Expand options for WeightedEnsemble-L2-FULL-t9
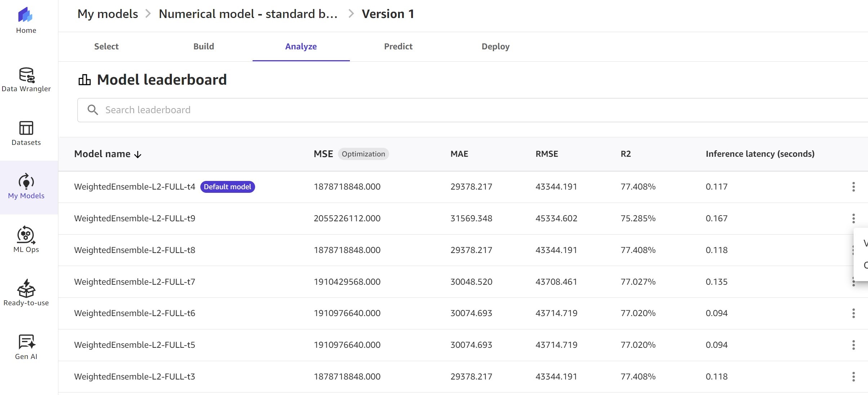Image resolution: width=868 pixels, height=395 pixels. pos(854,218)
